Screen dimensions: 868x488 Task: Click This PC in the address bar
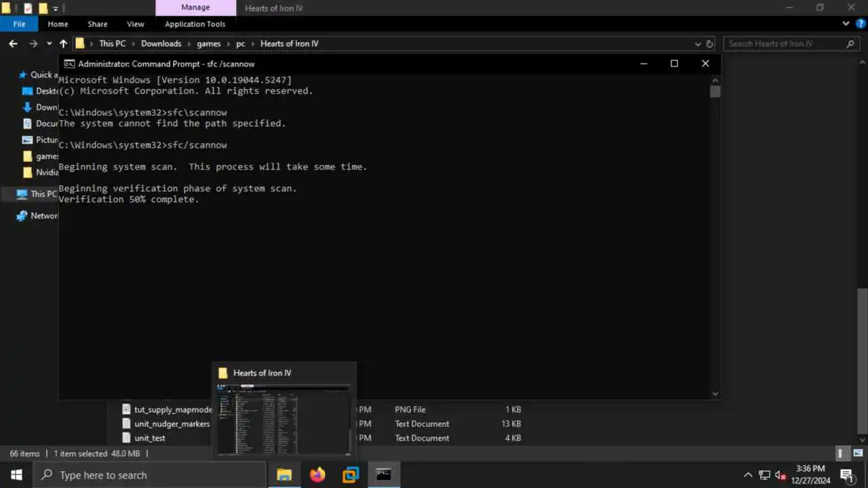[x=112, y=43]
